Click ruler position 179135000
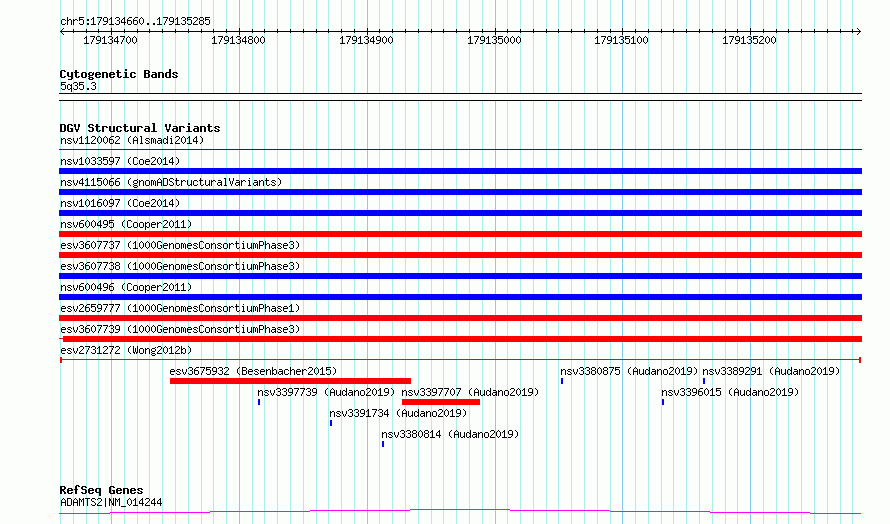 tap(494, 40)
